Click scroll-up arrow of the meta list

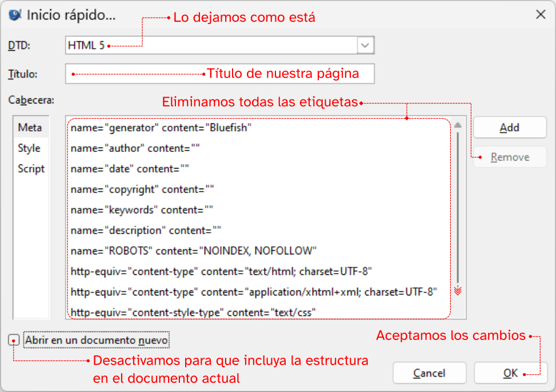click(458, 125)
